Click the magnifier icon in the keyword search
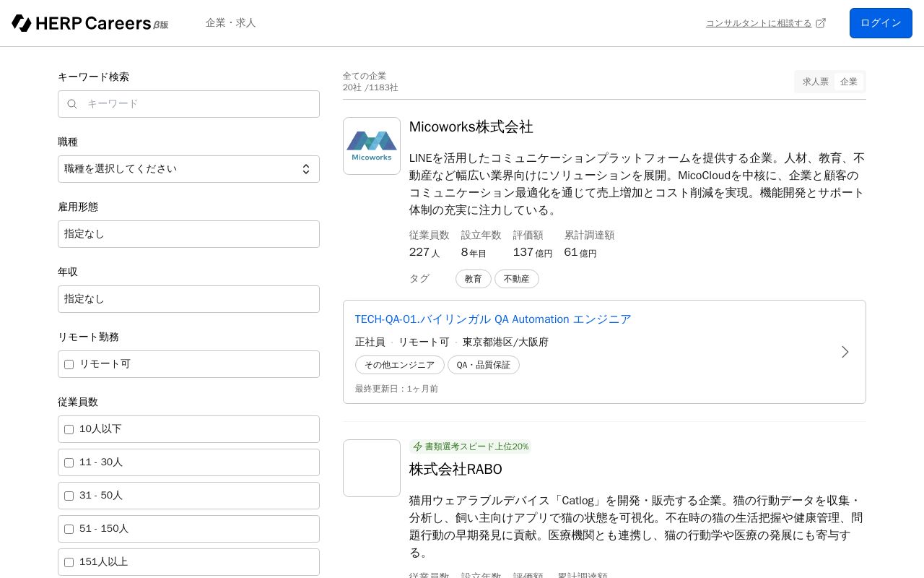 click(x=72, y=104)
